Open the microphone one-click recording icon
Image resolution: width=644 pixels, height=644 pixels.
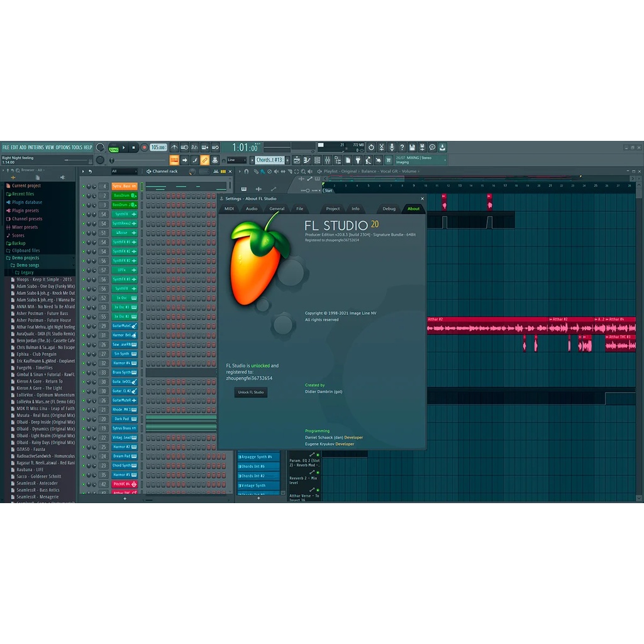coord(392,147)
